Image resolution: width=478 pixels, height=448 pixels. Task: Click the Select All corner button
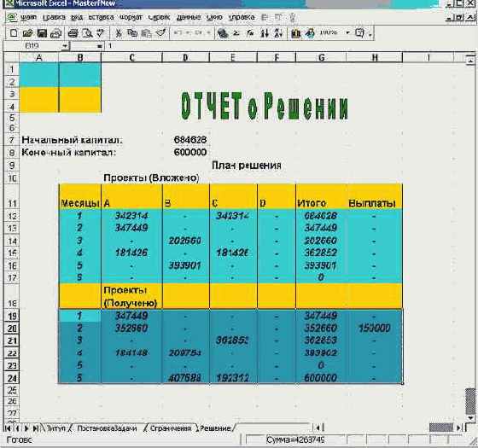12,58
